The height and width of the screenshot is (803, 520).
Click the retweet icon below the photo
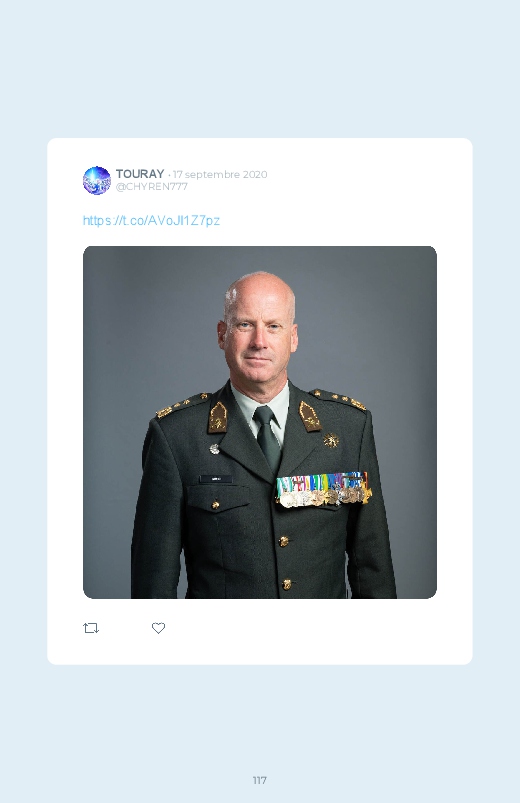point(91,628)
